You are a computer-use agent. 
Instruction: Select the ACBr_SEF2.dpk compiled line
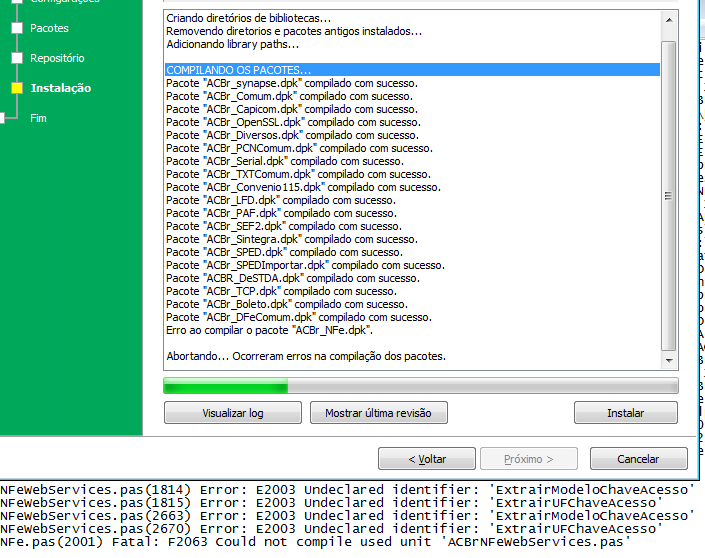click(284, 227)
